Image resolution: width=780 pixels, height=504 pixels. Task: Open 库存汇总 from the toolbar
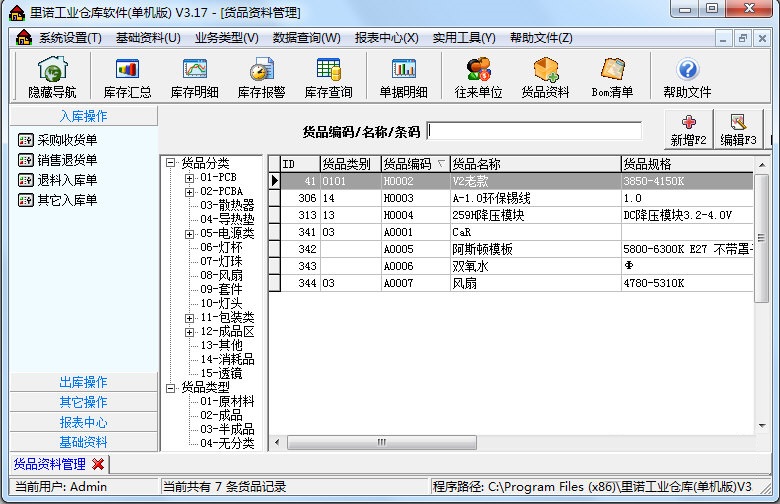tap(127, 77)
